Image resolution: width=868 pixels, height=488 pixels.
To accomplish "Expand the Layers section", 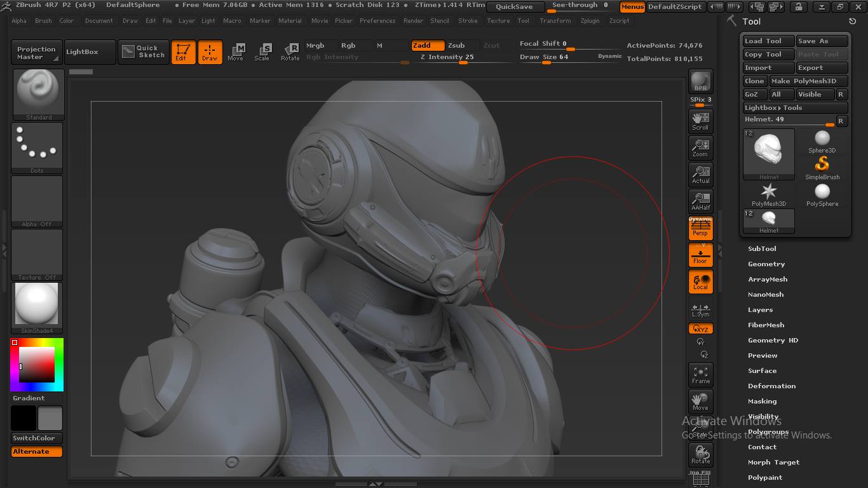I will click(760, 310).
